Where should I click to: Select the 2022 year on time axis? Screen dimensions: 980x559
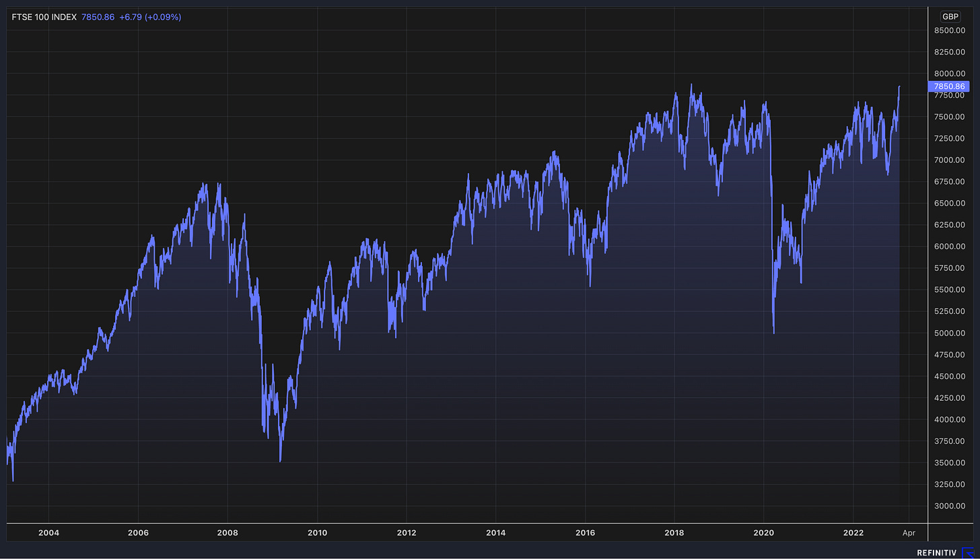click(853, 533)
